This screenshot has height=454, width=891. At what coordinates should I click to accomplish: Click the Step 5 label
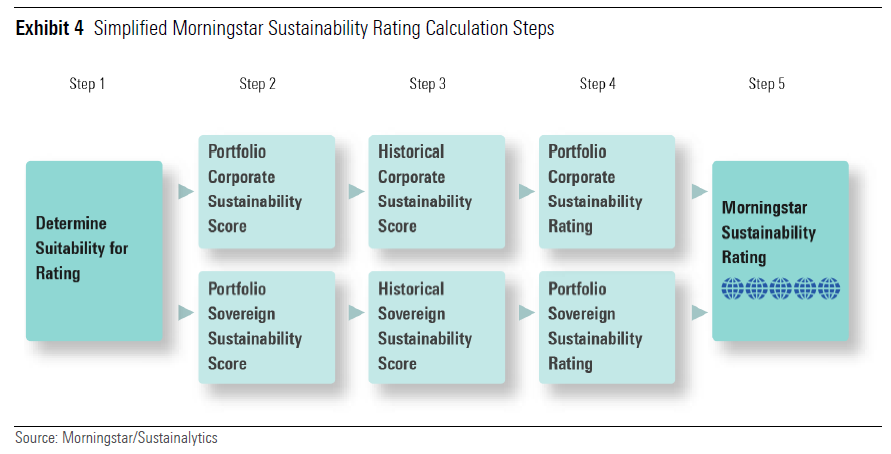point(767,84)
